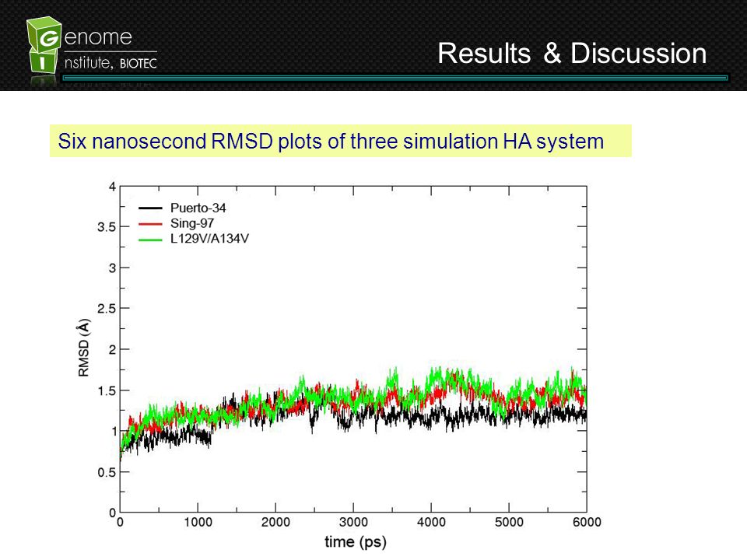Click the x-axis tick label '6000'
The height and width of the screenshot is (560, 747).
click(587, 523)
